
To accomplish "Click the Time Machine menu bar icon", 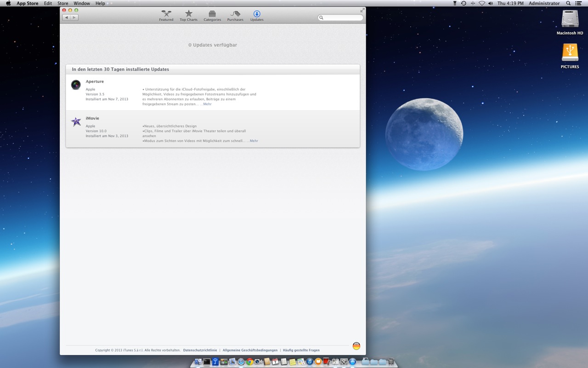I will pos(464,3).
